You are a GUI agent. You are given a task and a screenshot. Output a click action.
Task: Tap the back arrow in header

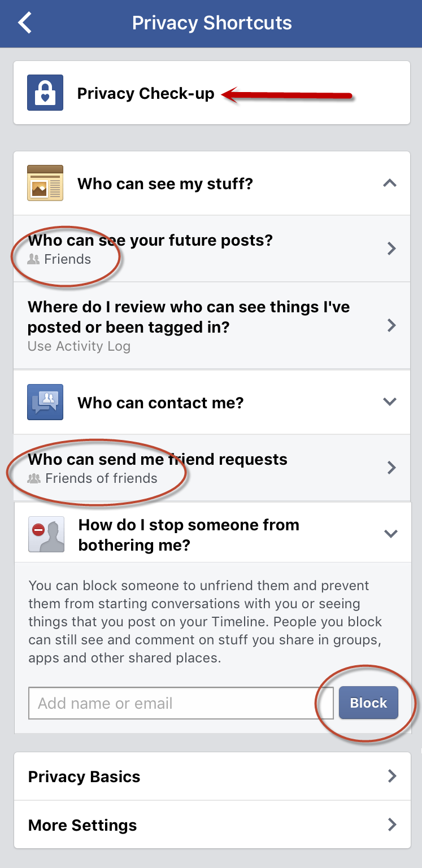tap(25, 23)
